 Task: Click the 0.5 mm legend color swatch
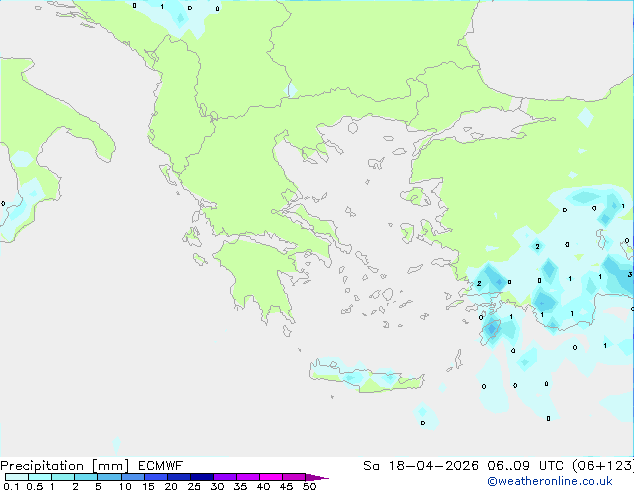(x=40, y=477)
